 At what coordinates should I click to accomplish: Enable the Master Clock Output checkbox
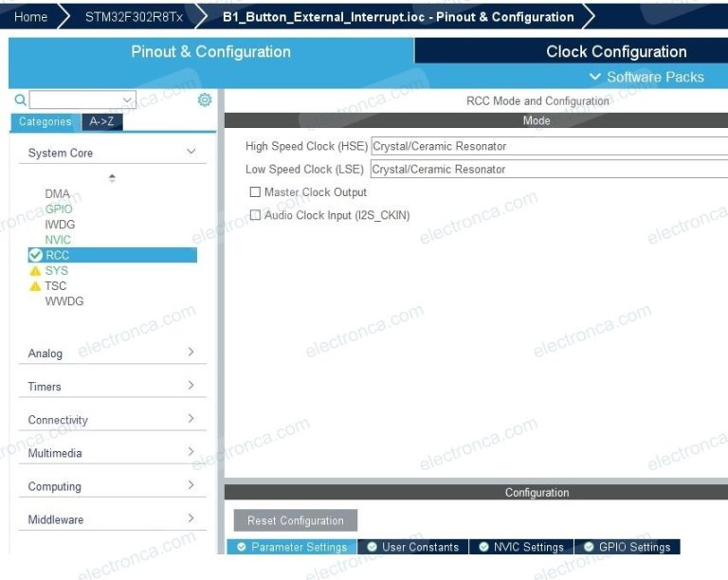click(255, 192)
